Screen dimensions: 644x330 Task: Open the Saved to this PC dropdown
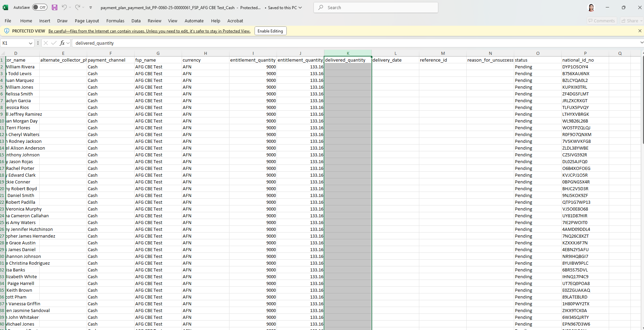[285, 7]
